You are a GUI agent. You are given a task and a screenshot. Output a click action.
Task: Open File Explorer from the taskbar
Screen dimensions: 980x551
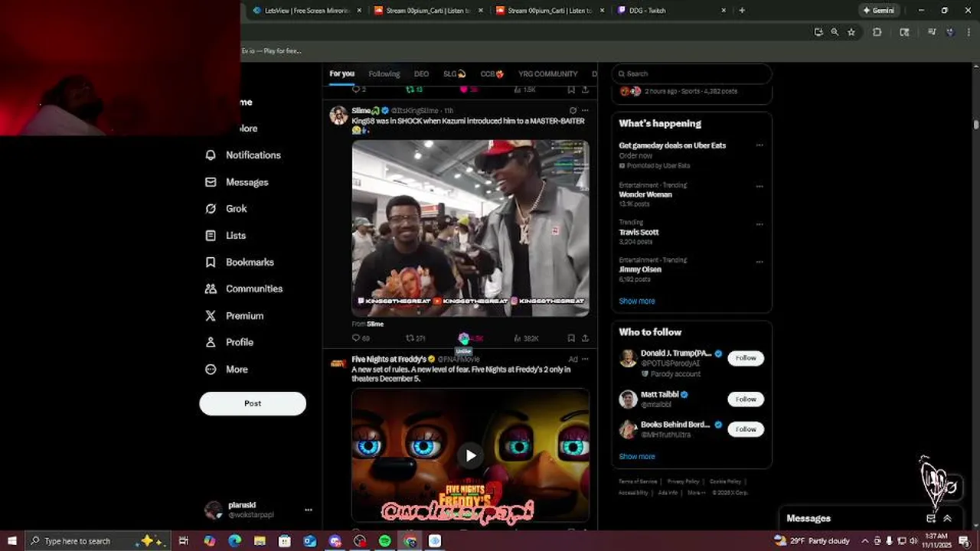pos(260,541)
